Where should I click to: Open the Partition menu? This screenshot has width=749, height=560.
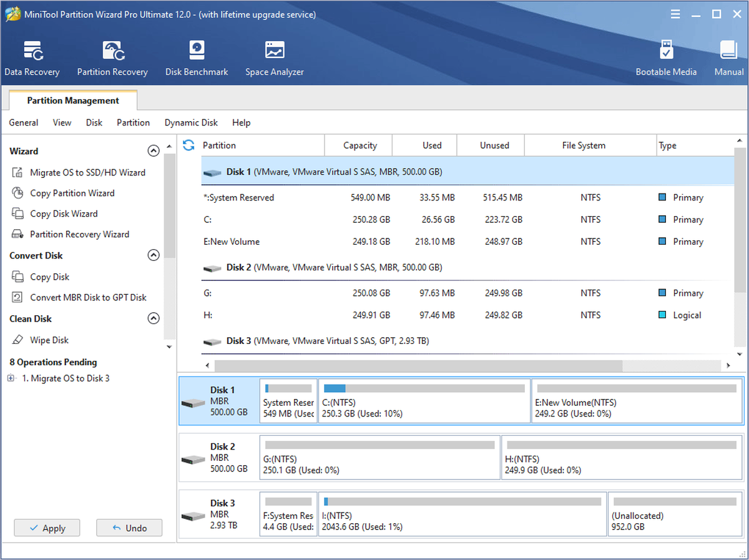coord(134,122)
